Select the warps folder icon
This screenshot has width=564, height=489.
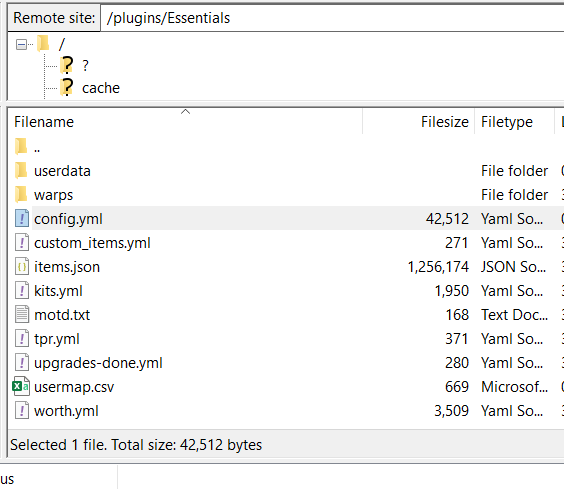tap(21, 194)
